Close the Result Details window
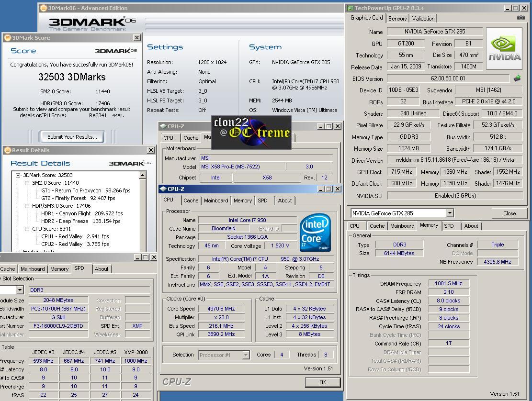This screenshot has height=401, width=532. click(x=151, y=150)
